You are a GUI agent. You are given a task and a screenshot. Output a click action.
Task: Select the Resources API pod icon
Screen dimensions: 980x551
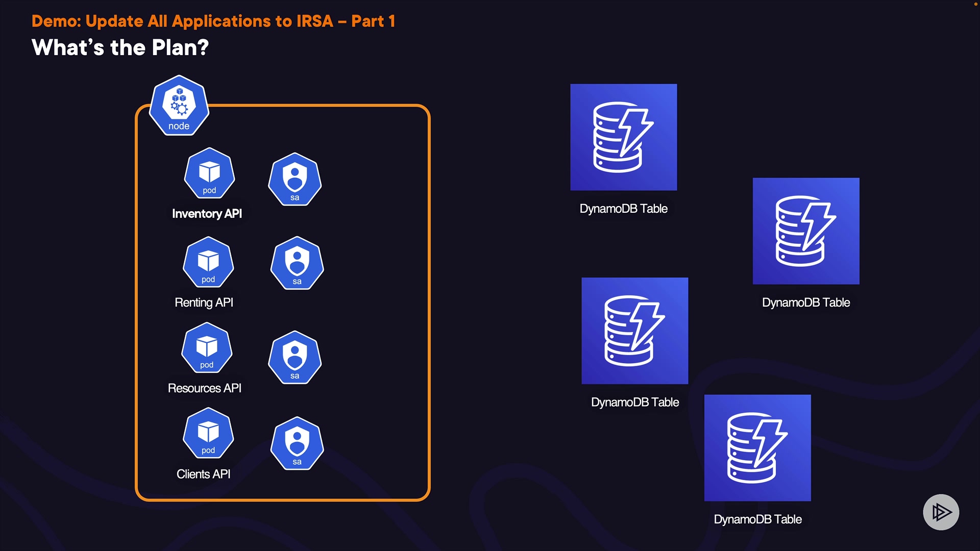207,348
